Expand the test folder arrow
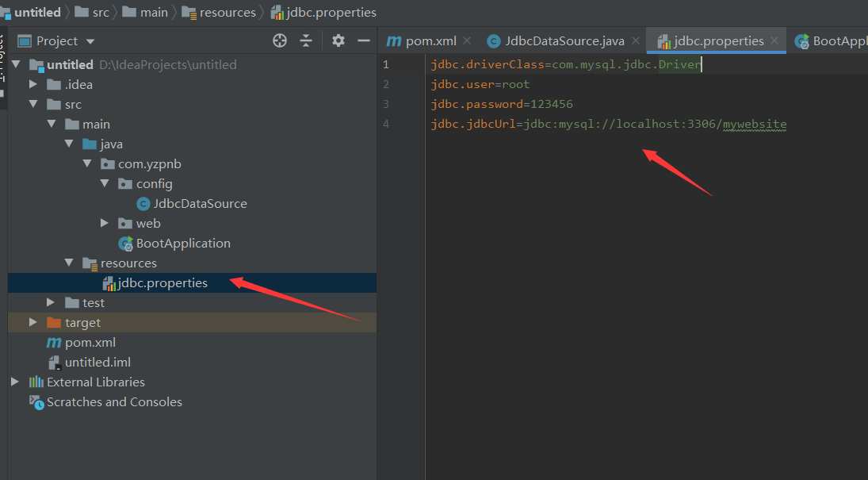This screenshot has height=480, width=868. pyautogui.click(x=51, y=302)
